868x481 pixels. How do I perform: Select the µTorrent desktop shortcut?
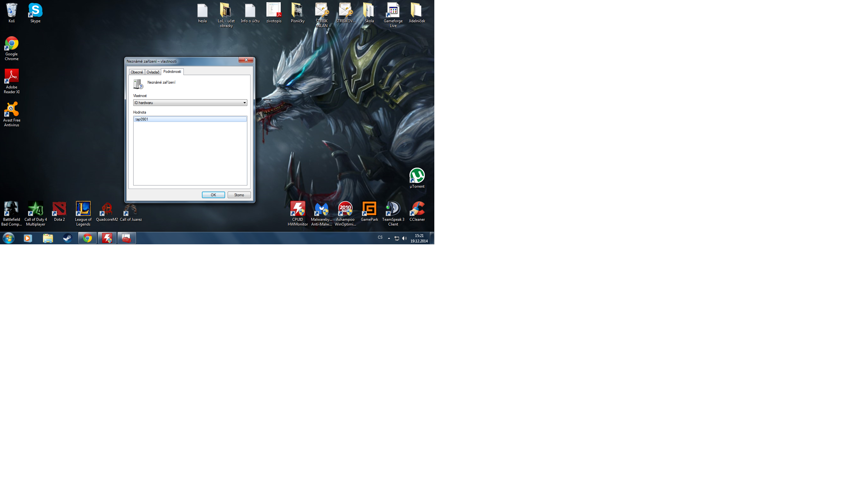417,178
